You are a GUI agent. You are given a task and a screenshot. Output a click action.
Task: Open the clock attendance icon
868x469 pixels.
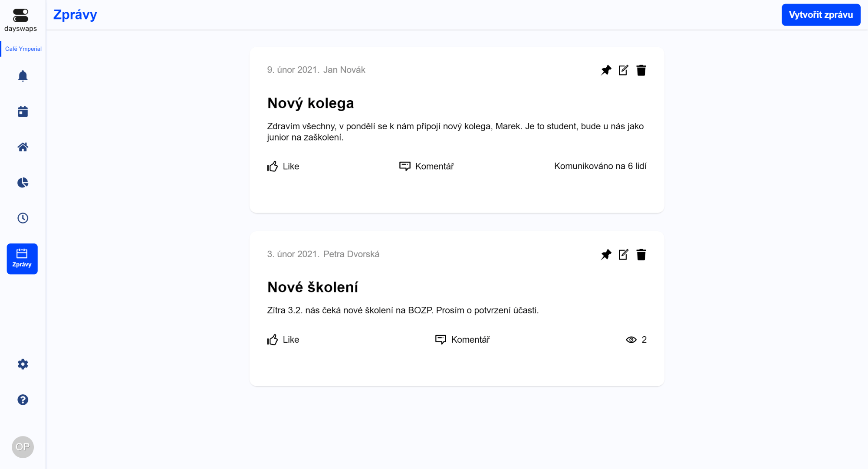23,218
